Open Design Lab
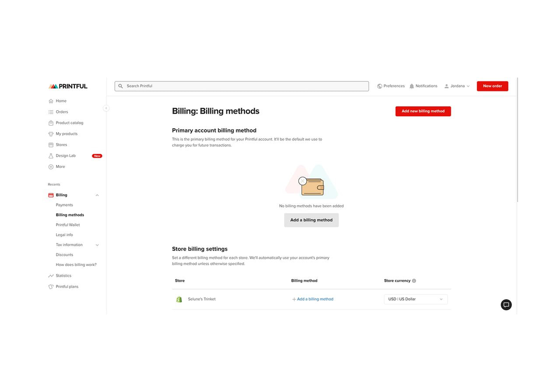The image size is (560, 392). (x=66, y=156)
